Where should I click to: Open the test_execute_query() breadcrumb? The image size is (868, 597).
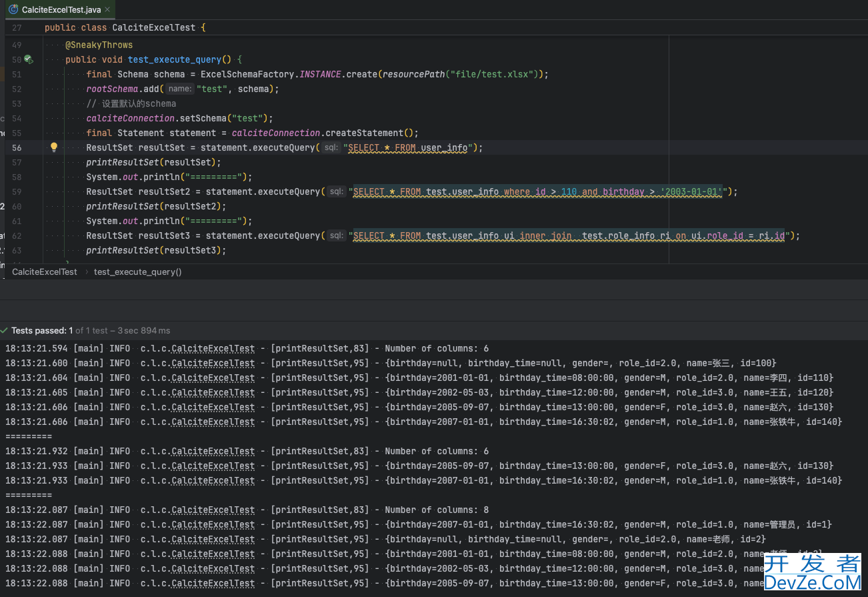click(x=137, y=271)
